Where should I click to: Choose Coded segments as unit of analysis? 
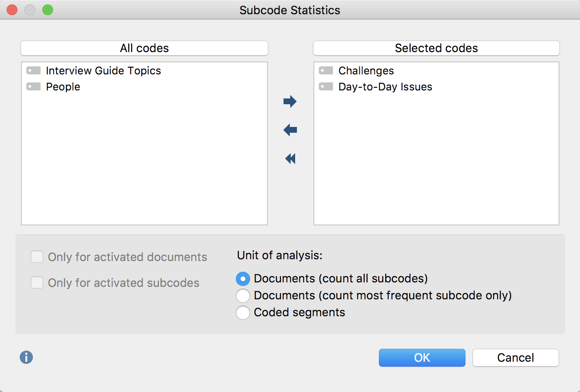pos(243,312)
